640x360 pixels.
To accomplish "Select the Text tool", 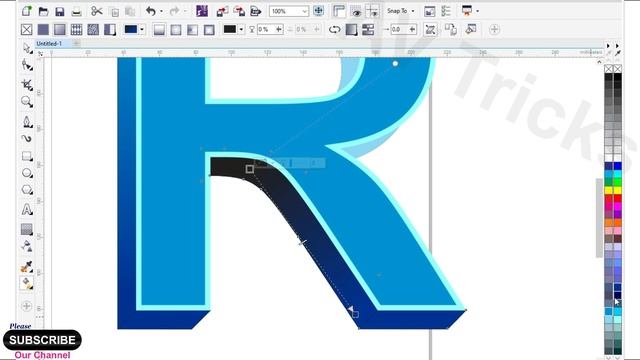I will (27, 210).
